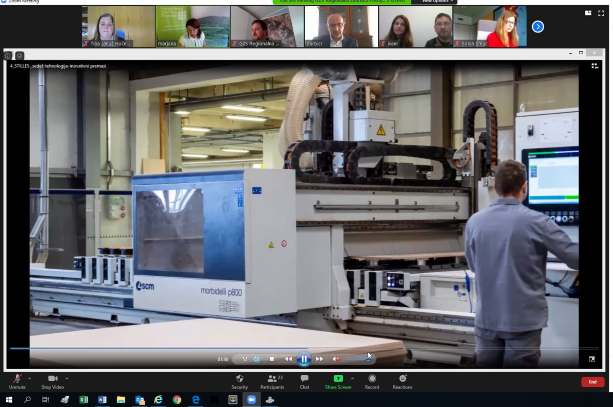Mute the media player speaker icon

click(336, 359)
